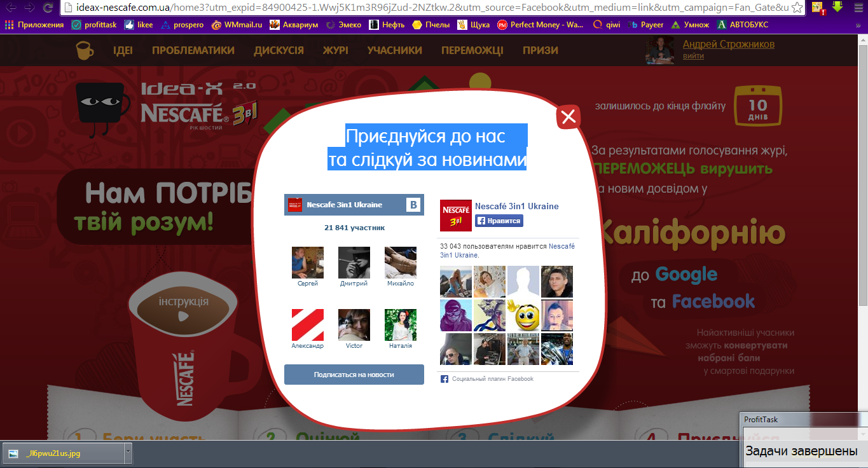Open the ПЕРЕМОЖЦІ menu item

click(x=472, y=50)
